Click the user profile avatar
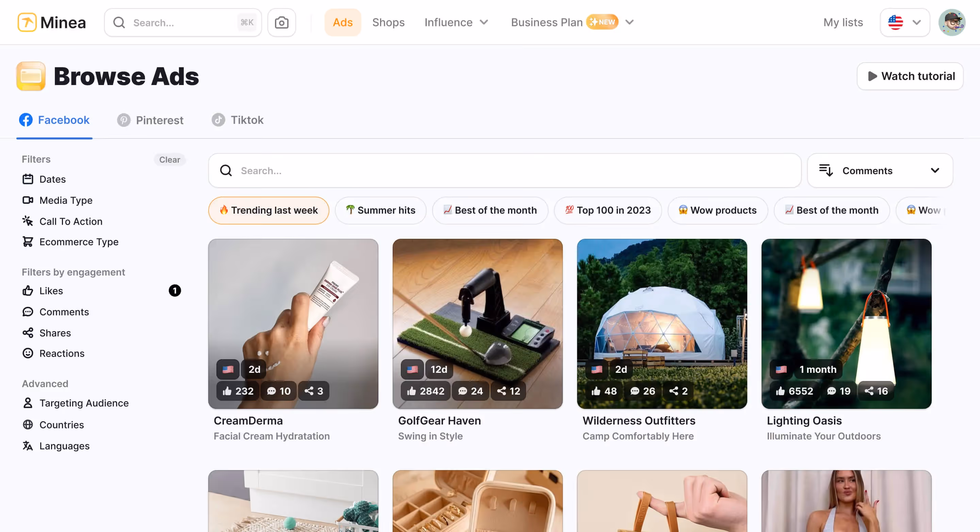Image resolution: width=980 pixels, height=532 pixels. 952,22
